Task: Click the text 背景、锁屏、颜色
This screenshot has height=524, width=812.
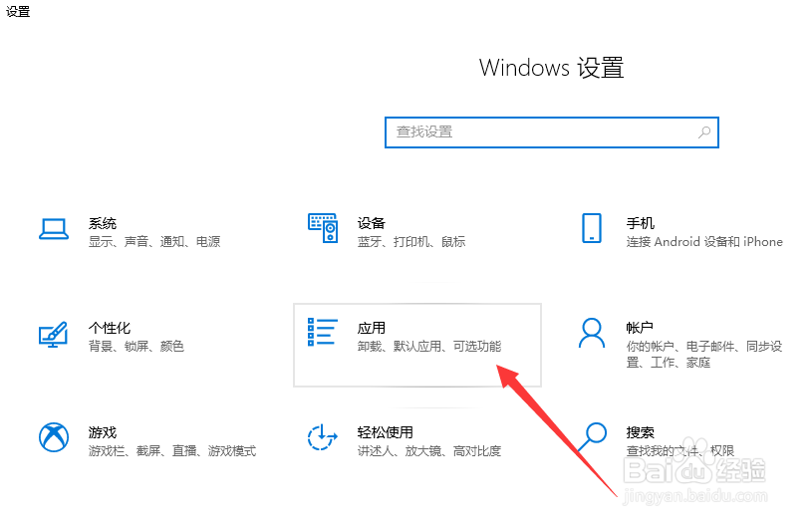Action: [136, 347]
